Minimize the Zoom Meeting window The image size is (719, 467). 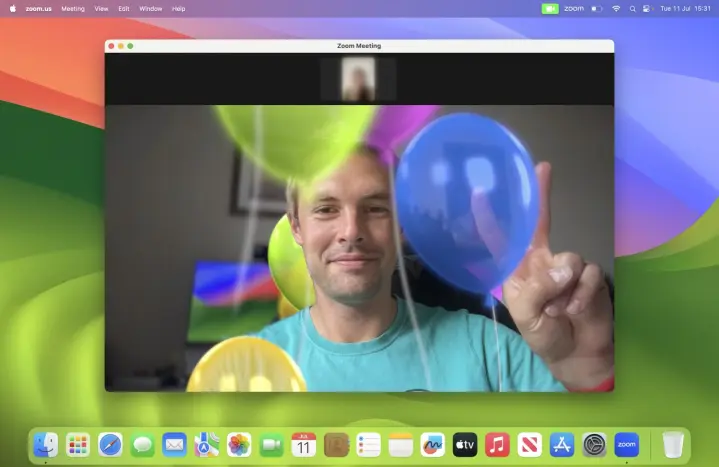(x=121, y=46)
